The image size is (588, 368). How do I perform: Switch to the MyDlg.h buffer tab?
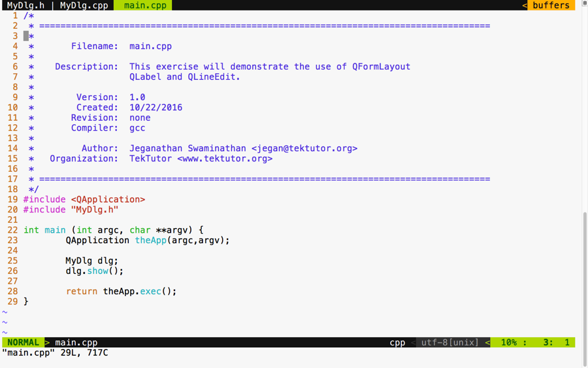[25, 5]
